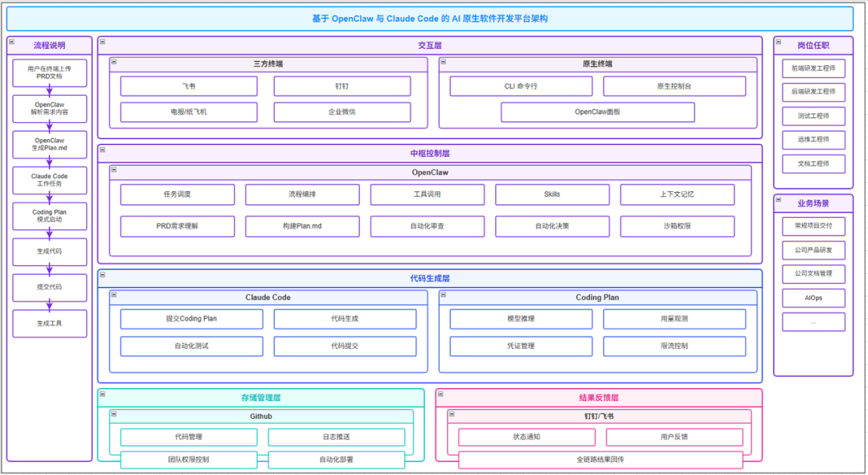Screen dimensions: 868x475
Task: Collapse the 交互层 container
Action: point(102,42)
